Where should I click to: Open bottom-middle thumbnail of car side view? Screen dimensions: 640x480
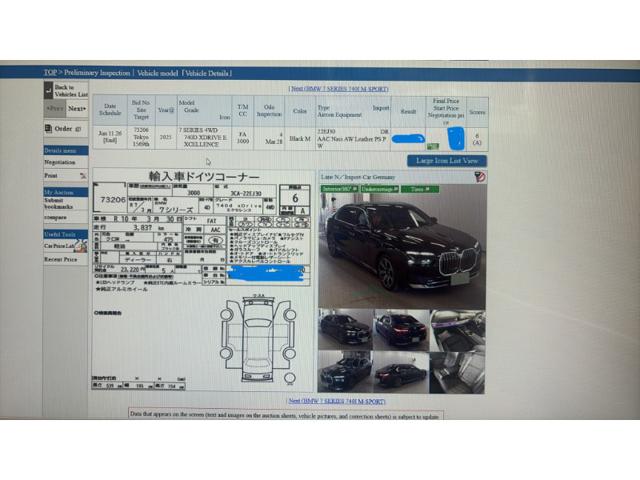(401, 372)
